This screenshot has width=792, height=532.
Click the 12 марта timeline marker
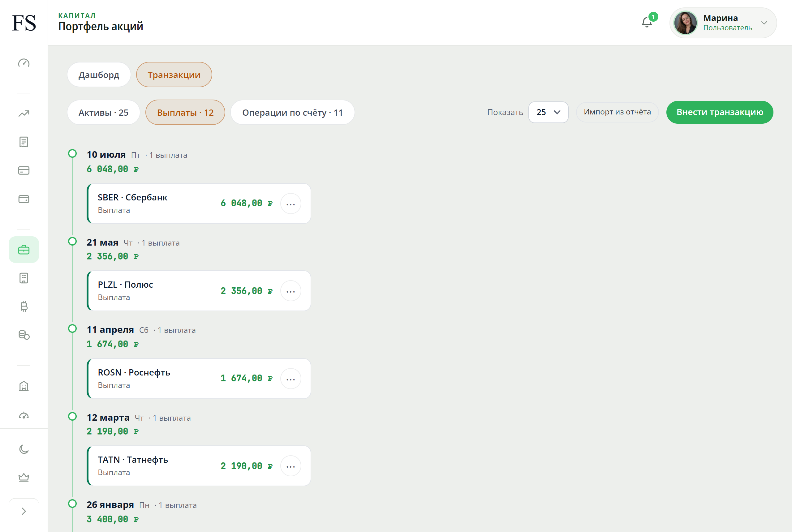[72, 416]
